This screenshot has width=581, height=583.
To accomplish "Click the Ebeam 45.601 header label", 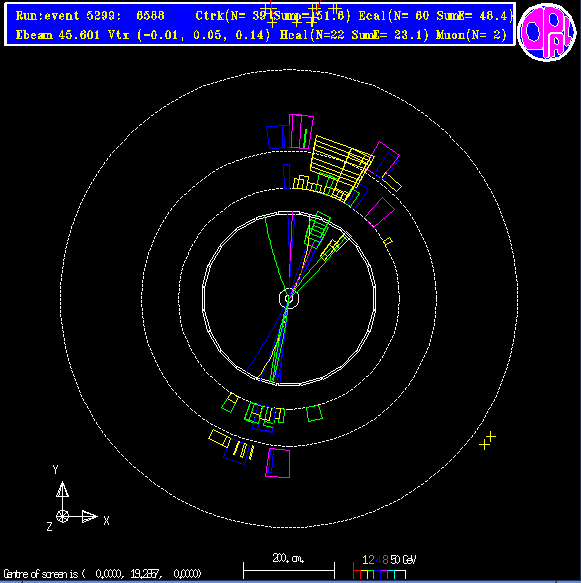I will pyautogui.click(x=58, y=35).
